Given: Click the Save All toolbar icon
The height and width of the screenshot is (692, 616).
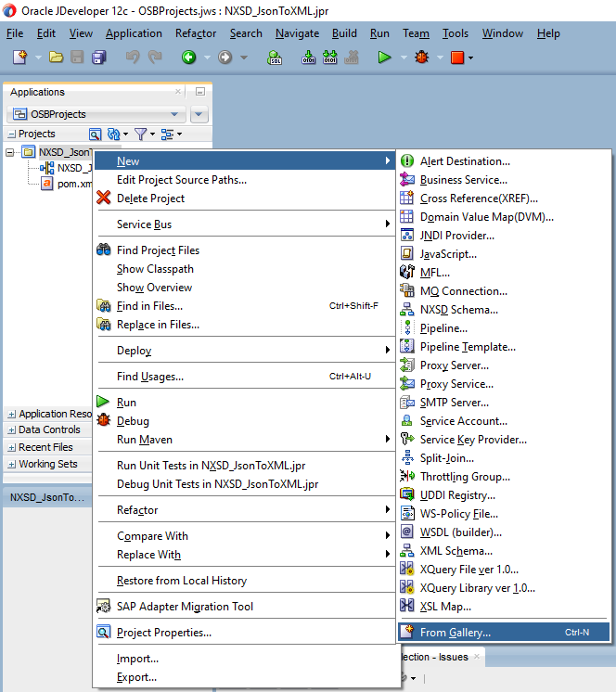Looking at the screenshot, I should click(x=99, y=58).
